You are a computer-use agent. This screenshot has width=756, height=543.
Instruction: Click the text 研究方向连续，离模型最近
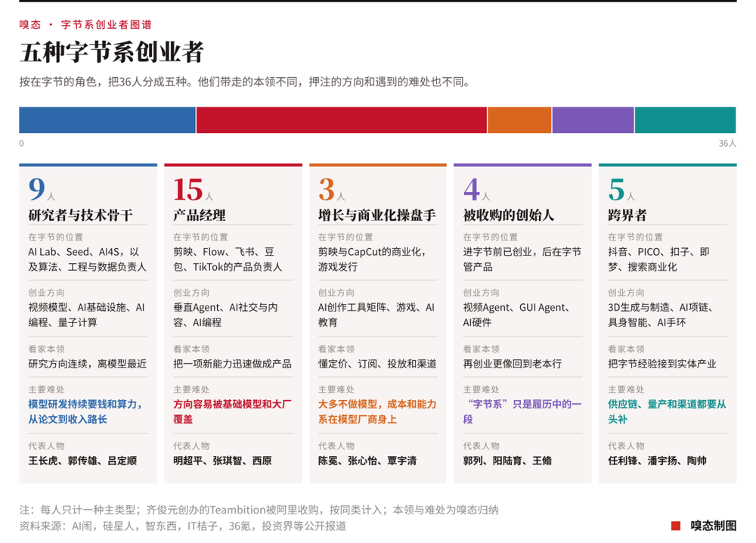(x=87, y=364)
